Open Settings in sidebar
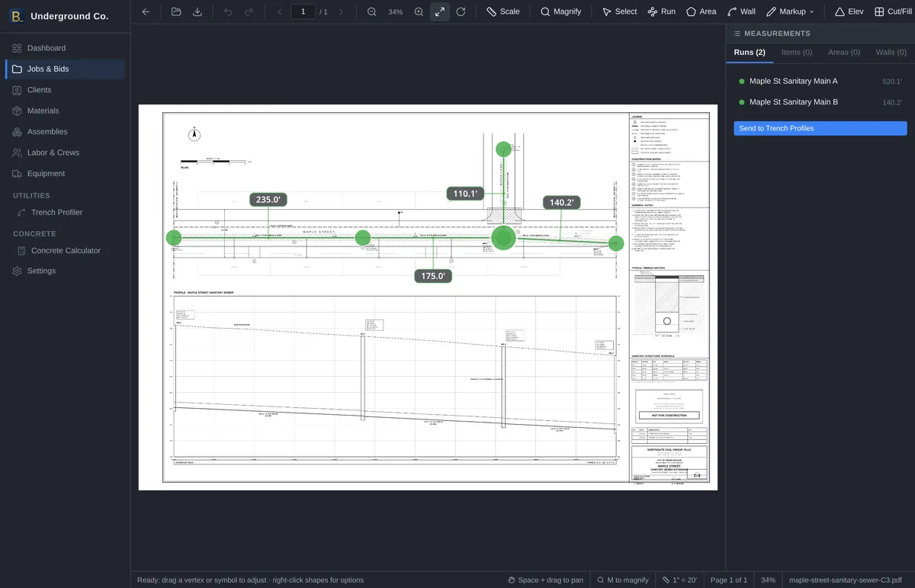Screen dimensions: 915x588 click(65, 271)
